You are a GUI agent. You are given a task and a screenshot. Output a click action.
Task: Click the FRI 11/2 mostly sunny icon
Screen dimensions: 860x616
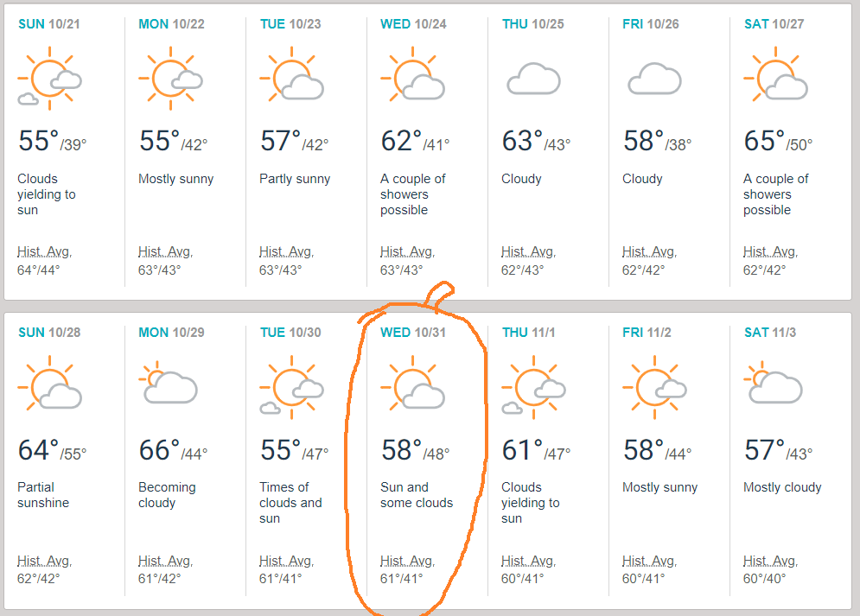(654, 389)
